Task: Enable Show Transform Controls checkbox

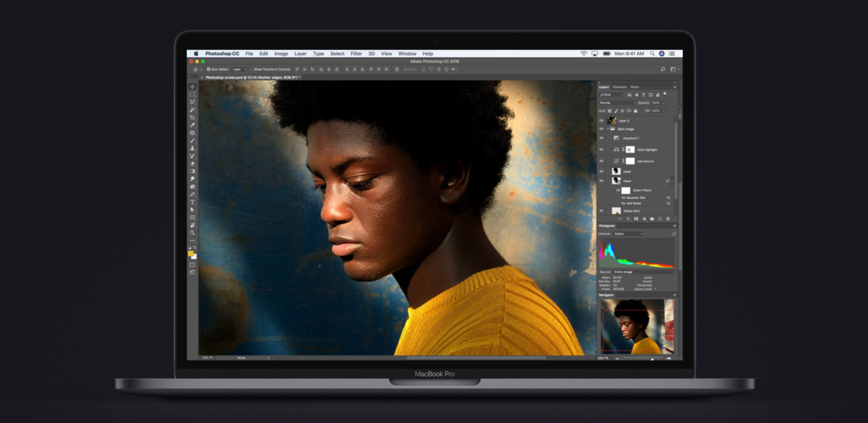Action: click(x=251, y=69)
